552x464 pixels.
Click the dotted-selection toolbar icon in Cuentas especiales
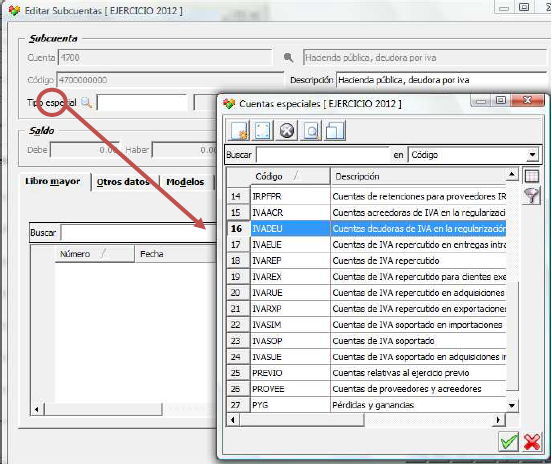(x=263, y=131)
